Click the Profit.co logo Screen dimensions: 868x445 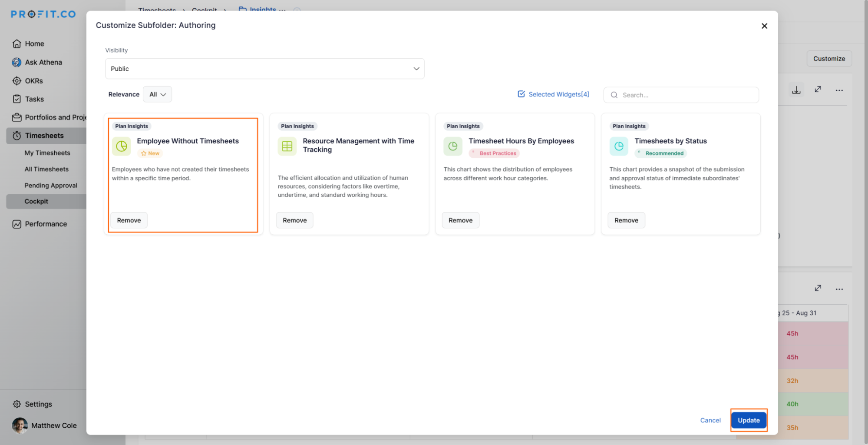(43, 14)
